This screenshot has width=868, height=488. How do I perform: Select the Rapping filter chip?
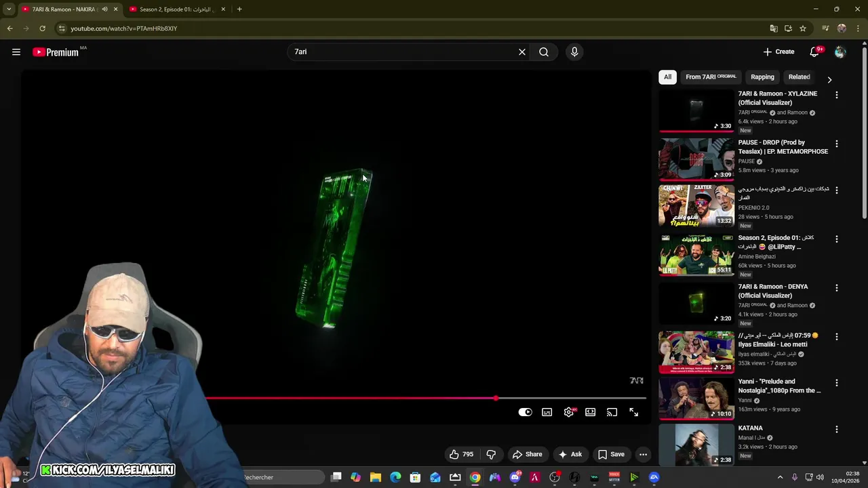coord(762,77)
